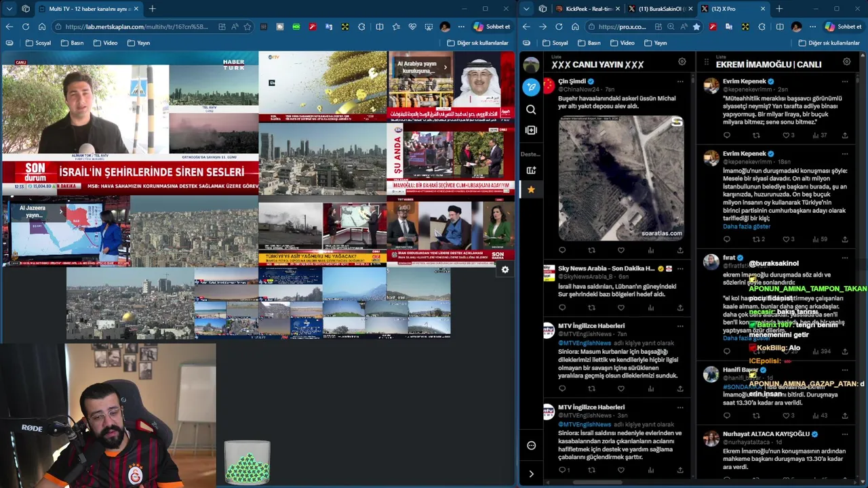Reply to the Sky News Arabia post
Image resolution: width=868 pixels, height=488 pixels.
click(x=561, y=308)
